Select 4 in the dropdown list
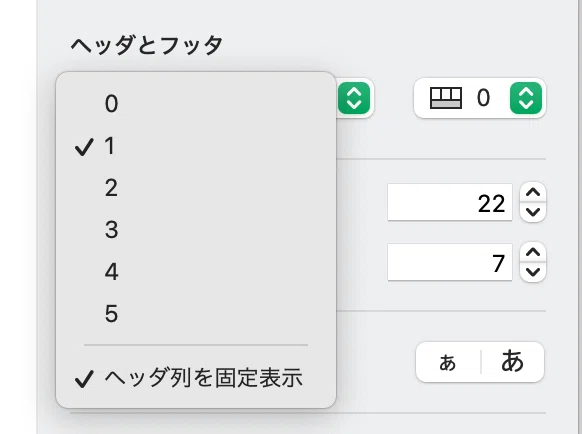Viewport: 582px width, 434px height. pyautogui.click(x=196, y=272)
